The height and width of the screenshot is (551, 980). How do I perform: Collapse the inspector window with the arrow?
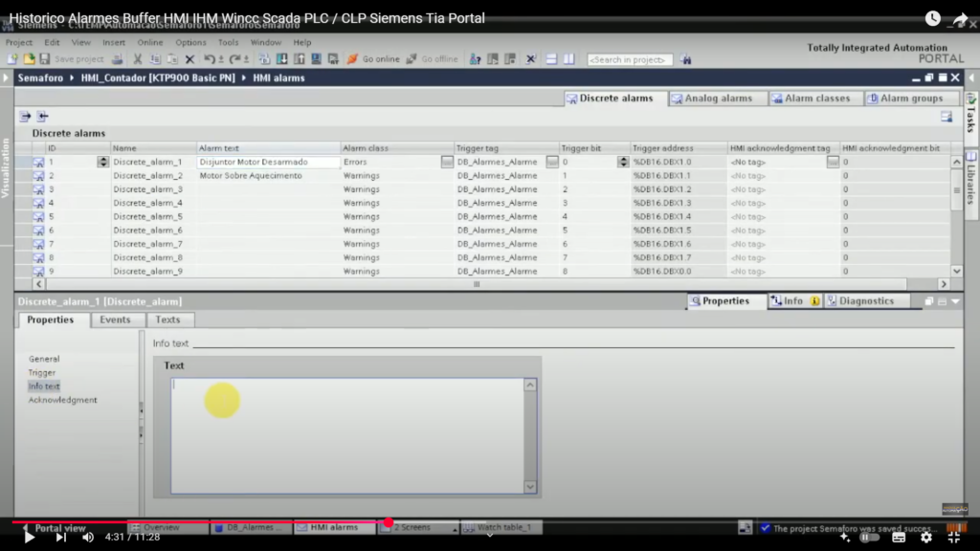956,301
